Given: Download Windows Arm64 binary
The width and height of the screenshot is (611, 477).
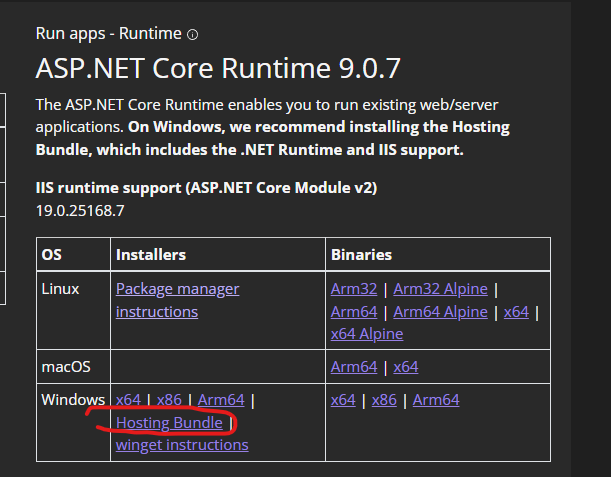Looking at the screenshot, I should click(436, 400).
